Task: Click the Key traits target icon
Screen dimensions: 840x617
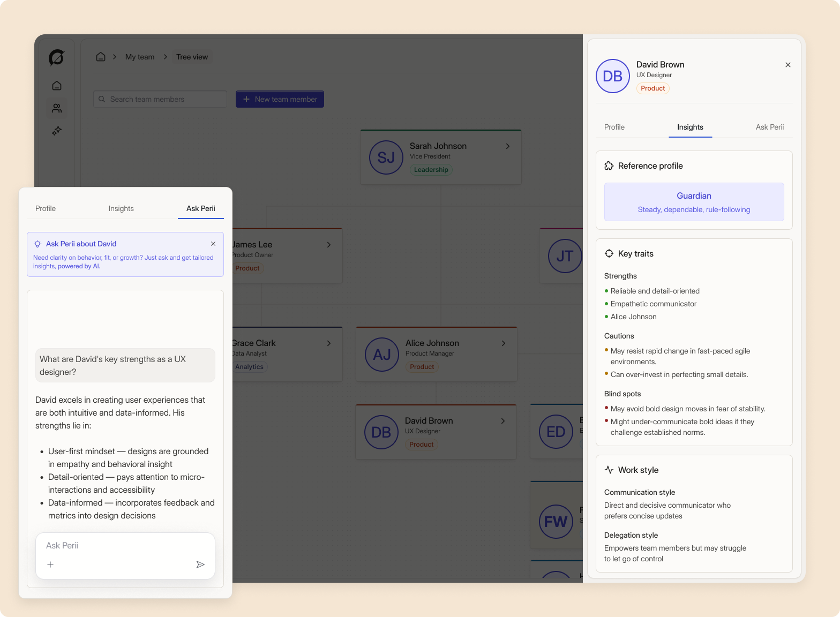Action: [609, 254]
